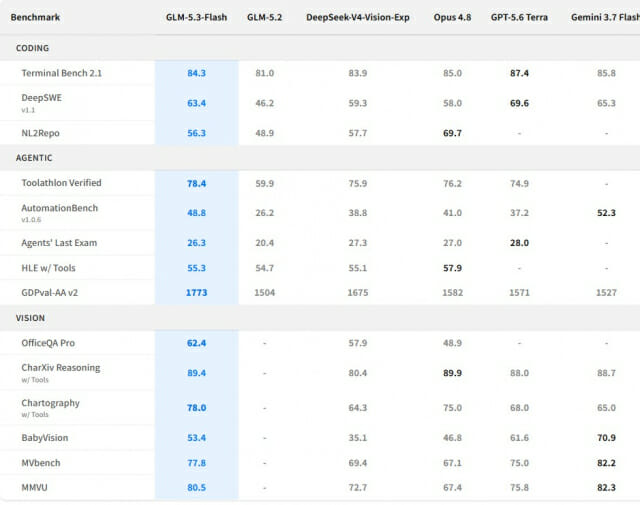The image size is (640, 505).
Task: Click the bold 28.0 Agents' Last Exam score
Action: tap(519, 243)
